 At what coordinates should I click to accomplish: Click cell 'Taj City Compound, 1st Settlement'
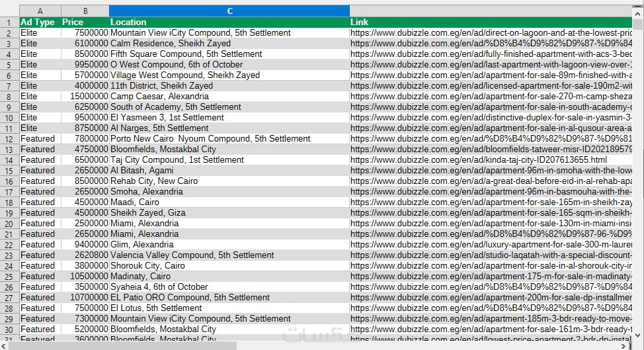[x=229, y=160]
